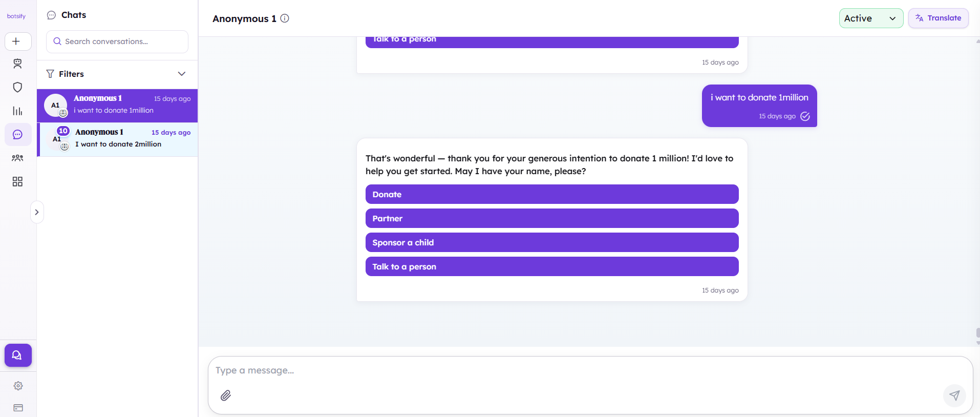Image resolution: width=980 pixels, height=417 pixels.
Task: Click the sent message bubble 'i want to donate 1million'
Action: click(759, 106)
